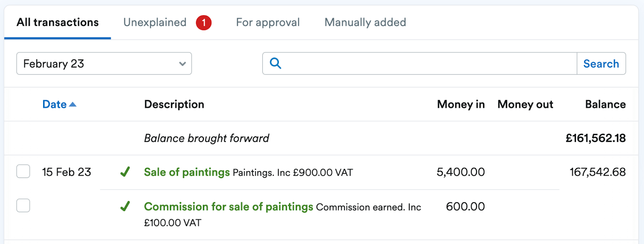Click the green tick beside Sale of paintings
This screenshot has width=644, height=244.
pyautogui.click(x=125, y=172)
